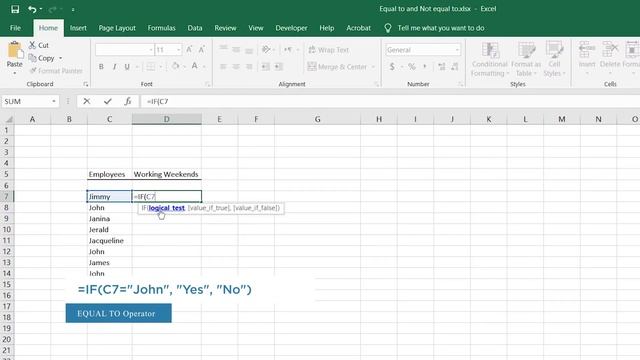Open the Clipboard group dialog launcher
The width and height of the screenshot is (640, 360).
tap(86, 84)
